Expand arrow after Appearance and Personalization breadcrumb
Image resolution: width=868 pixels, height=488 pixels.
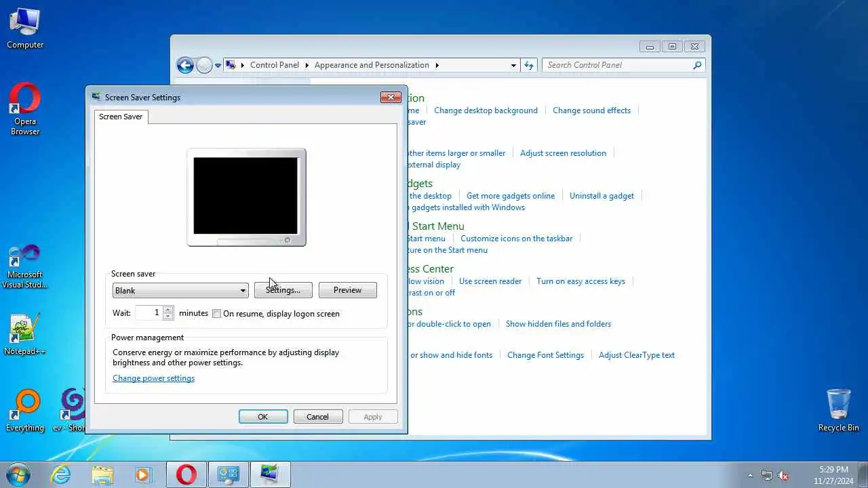click(437, 65)
